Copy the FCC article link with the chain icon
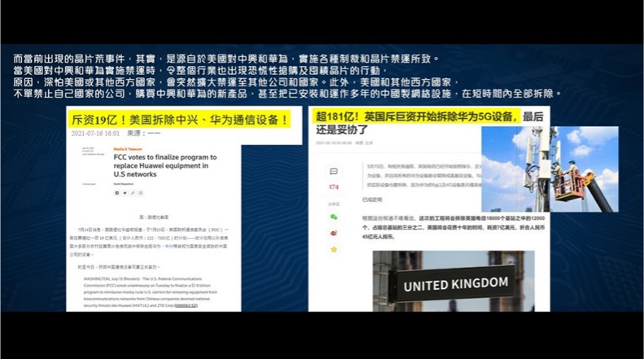The width and height of the screenshot is (644, 359). click(133, 193)
